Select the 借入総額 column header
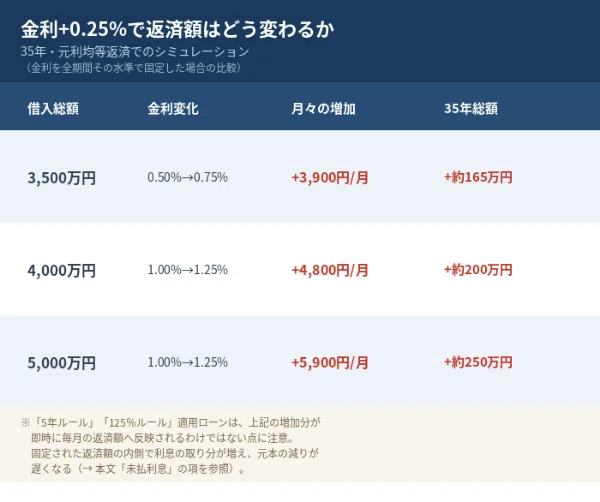Image resolution: width=600 pixels, height=502 pixels. point(53,109)
